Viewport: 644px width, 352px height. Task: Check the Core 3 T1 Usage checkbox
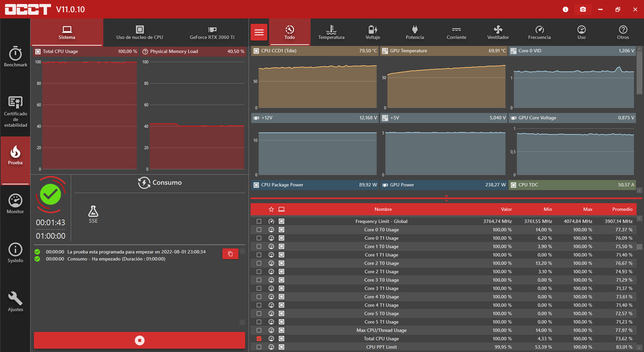coord(259,288)
